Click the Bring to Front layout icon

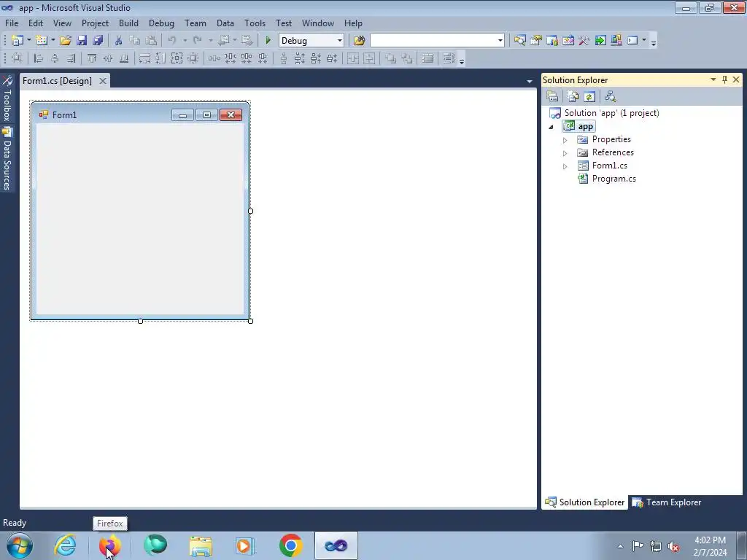[x=391, y=58]
